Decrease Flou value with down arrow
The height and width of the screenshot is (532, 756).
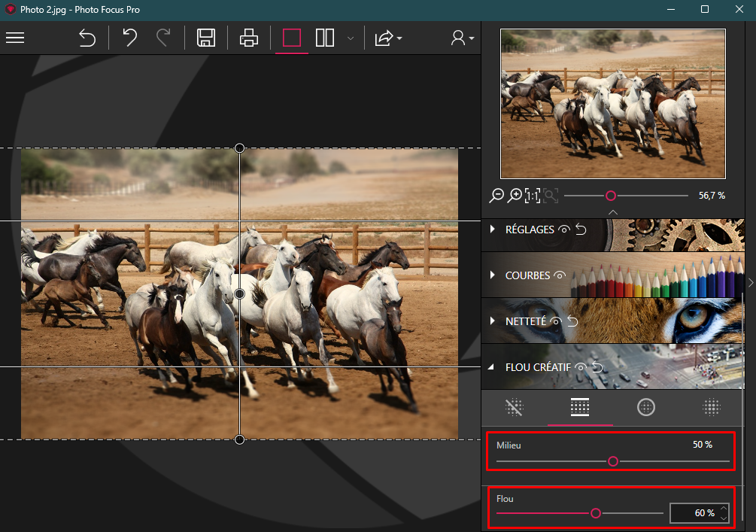click(724, 518)
